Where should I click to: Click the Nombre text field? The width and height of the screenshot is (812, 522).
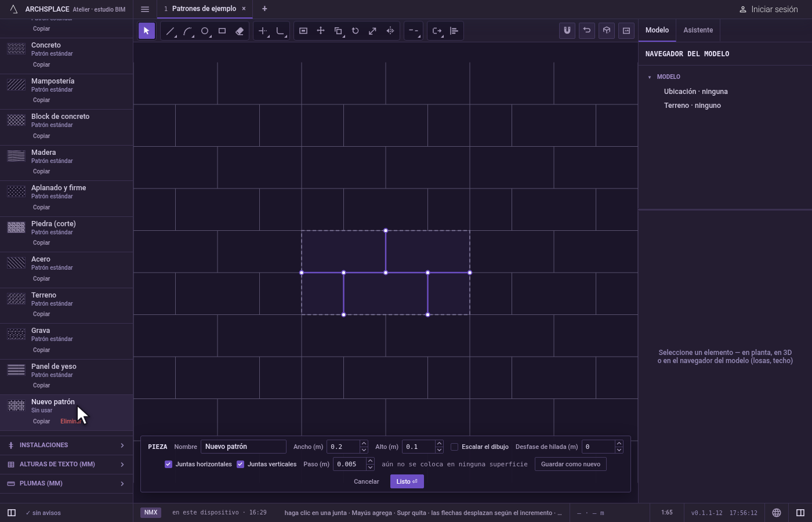coord(244,447)
